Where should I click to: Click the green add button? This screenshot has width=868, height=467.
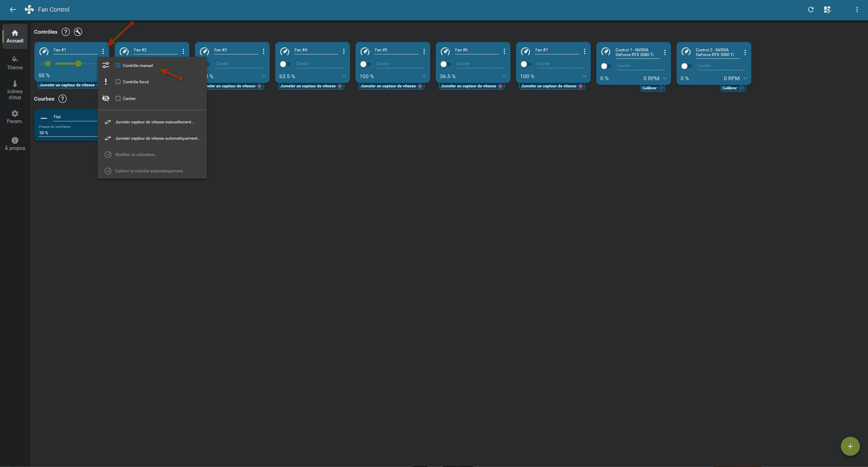(x=850, y=446)
